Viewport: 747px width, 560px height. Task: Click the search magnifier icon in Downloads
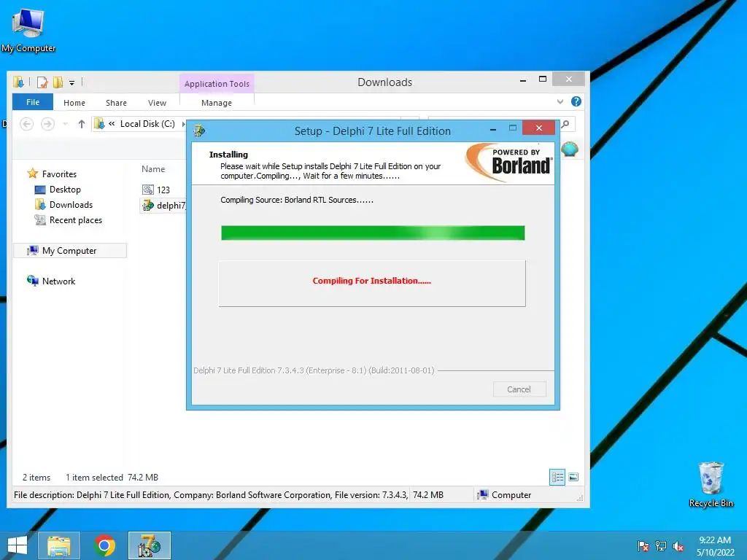[565, 124]
